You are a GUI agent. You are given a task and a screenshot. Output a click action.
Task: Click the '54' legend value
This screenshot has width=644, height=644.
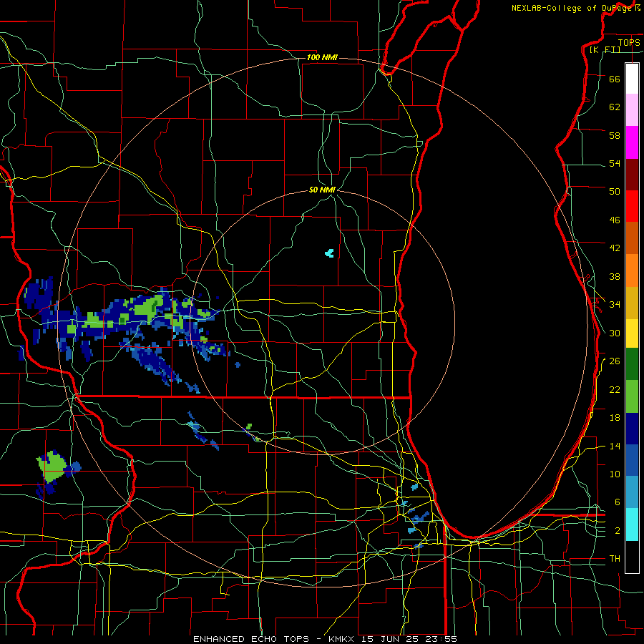615,163
